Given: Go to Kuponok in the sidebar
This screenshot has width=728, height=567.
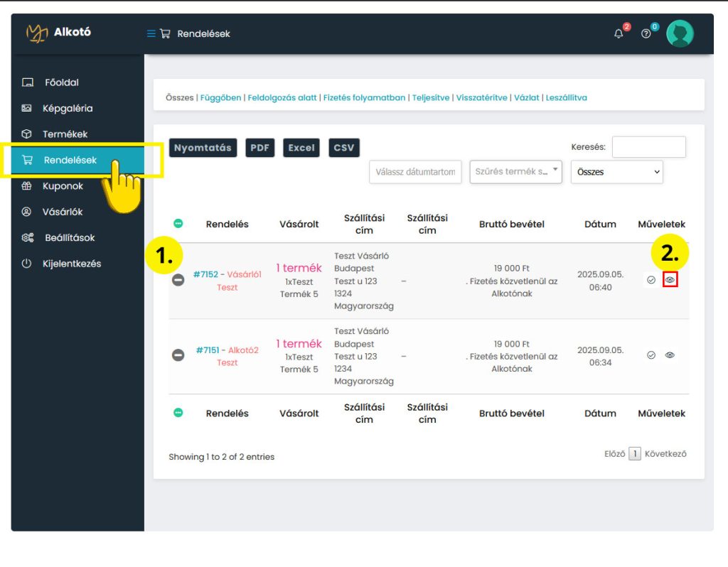Looking at the screenshot, I should (63, 186).
